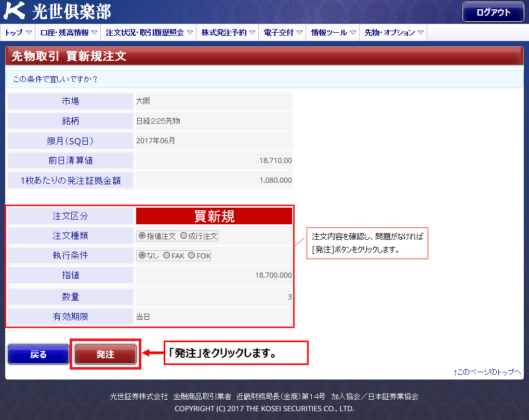The height and width of the screenshot is (420, 529).
Task: Click the 前日清算値 row label
Action: coord(71,160)
